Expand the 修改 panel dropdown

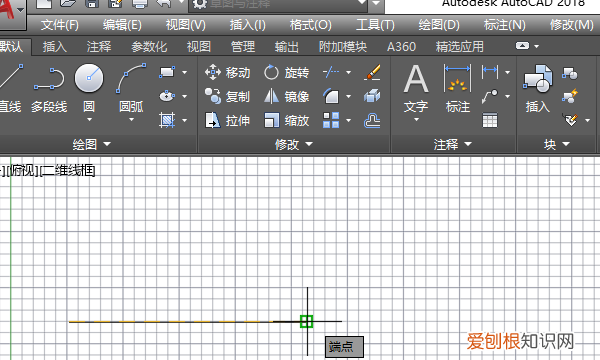[x=293, y=145]
